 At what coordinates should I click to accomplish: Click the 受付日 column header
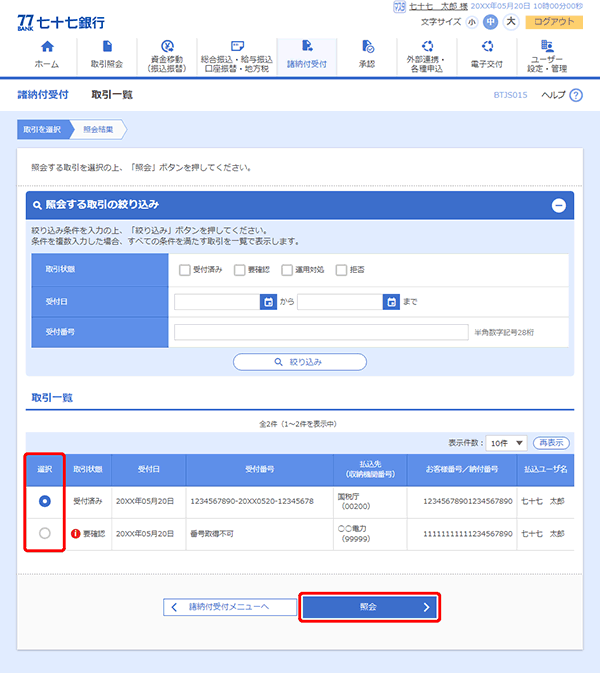coord(149,470)
